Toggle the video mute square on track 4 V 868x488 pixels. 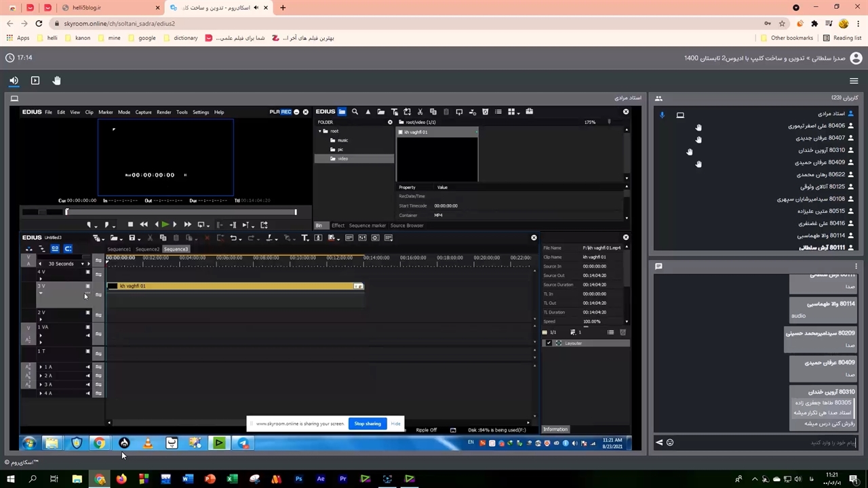[87, 272]
